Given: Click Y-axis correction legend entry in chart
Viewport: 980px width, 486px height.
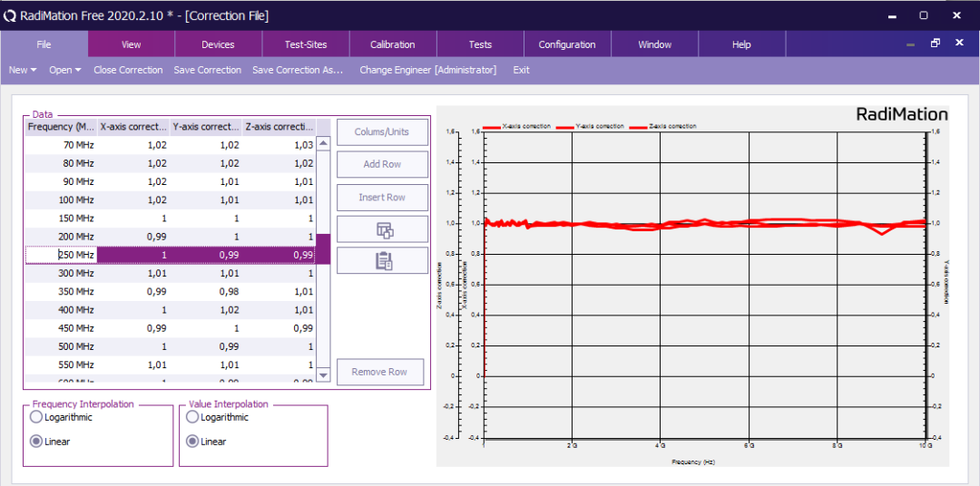Looking at the screenshot, I should 590,126.
